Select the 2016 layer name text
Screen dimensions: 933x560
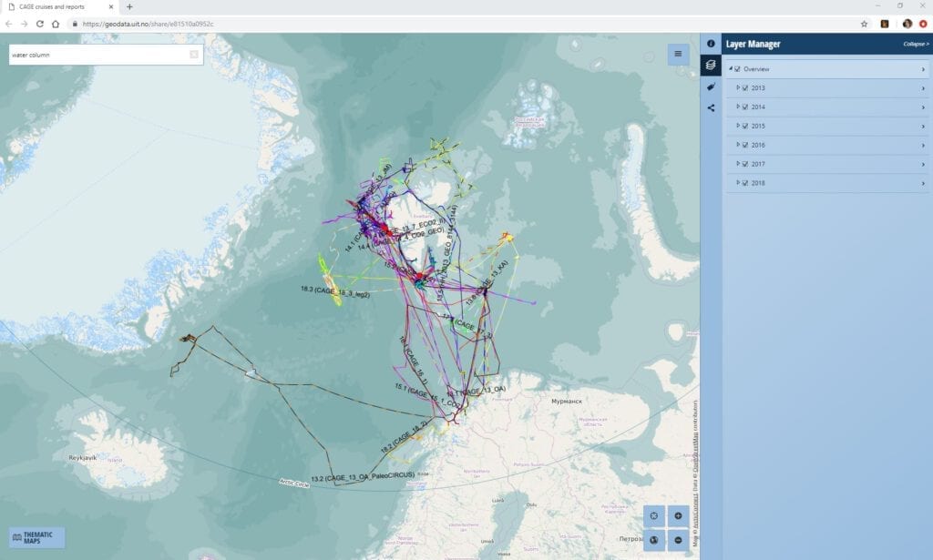pyautogui.click(x=758, y=145)
